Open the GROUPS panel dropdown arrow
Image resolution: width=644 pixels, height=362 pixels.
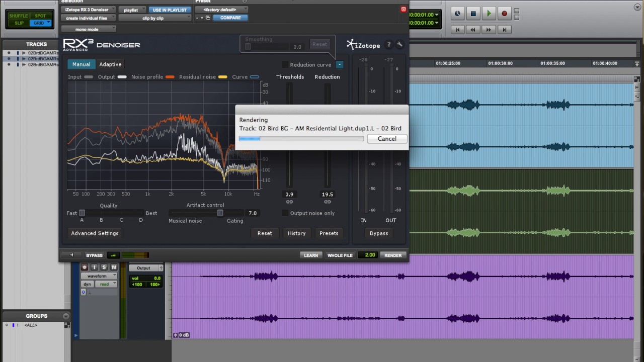tap(66, 316)
